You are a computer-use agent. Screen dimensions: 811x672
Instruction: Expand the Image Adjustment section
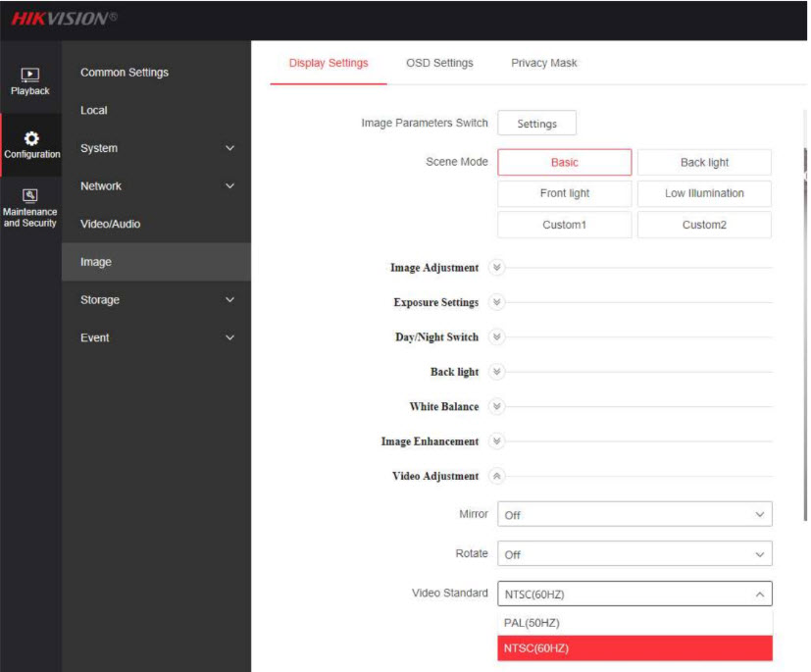click(x=496, y=268)
